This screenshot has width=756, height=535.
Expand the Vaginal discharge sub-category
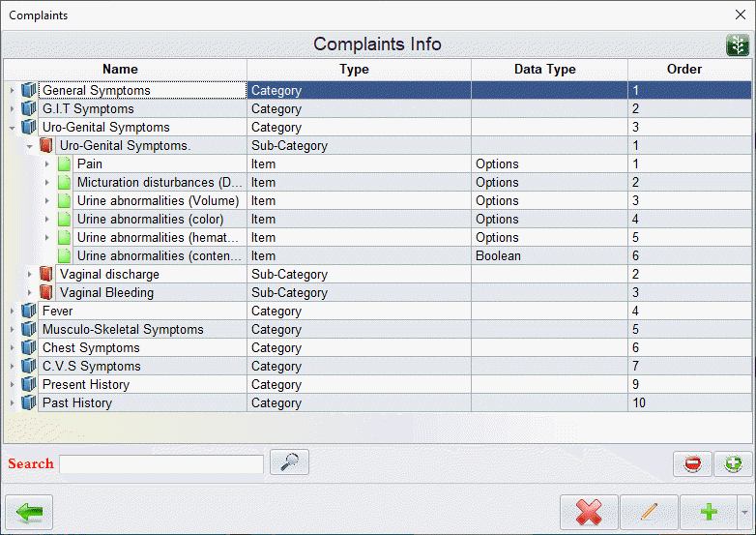click(x=29, y=275)
